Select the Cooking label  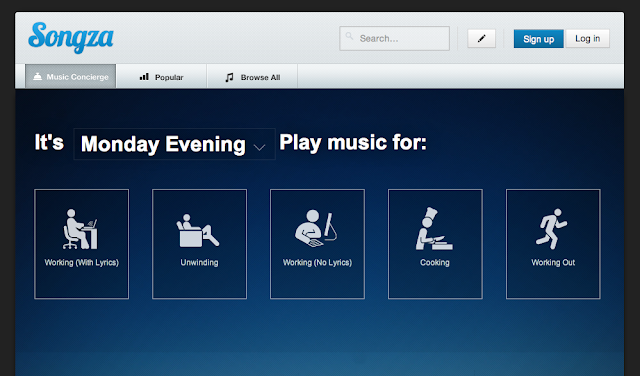tap(435, 263)
